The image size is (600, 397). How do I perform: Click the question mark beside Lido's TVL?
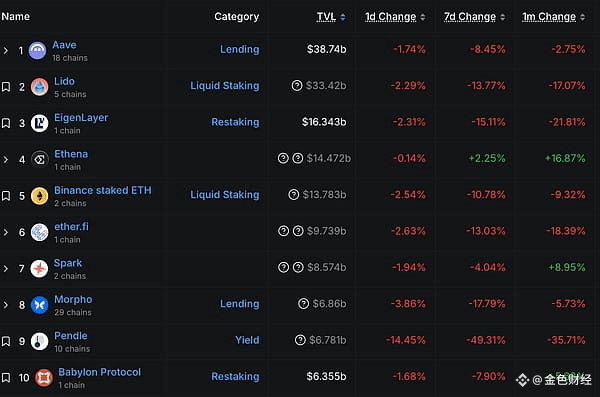(x=297, y=85)
